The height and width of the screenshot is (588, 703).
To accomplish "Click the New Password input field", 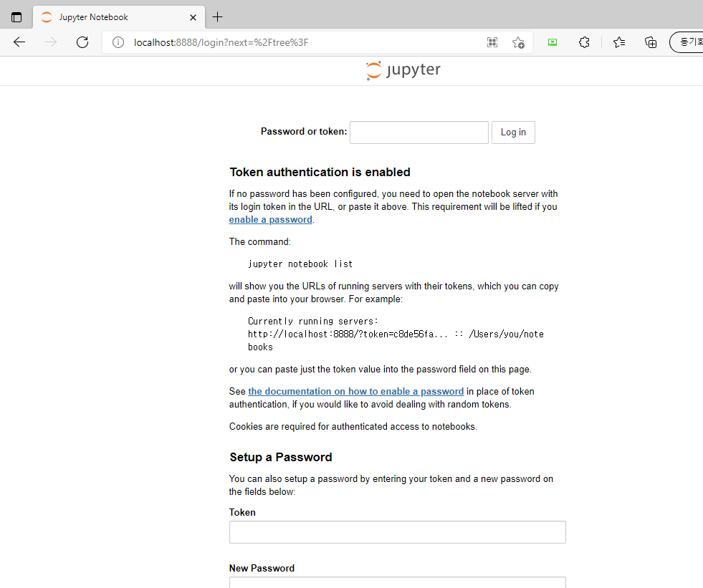I will click(x=398, y=582).
